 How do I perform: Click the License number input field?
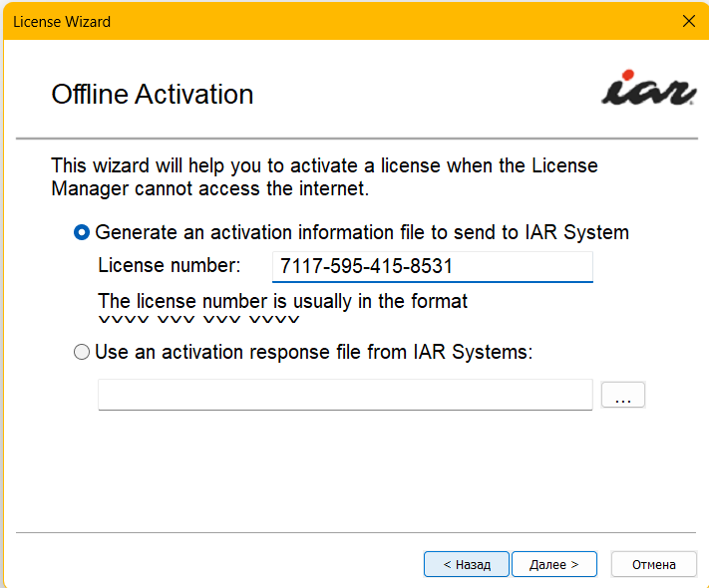click(432, 267)
